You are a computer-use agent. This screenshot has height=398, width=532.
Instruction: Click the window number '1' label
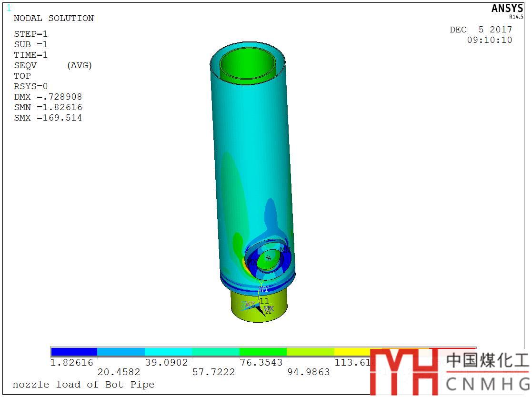(x=9, y=8)
